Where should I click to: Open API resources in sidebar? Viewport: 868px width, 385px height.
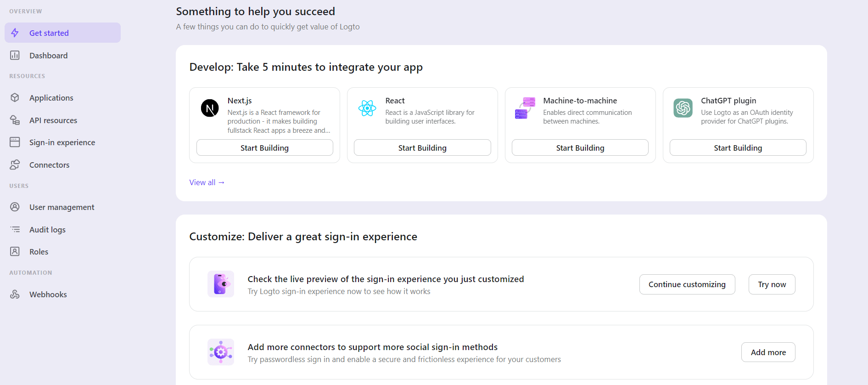[x=62, y=120]
